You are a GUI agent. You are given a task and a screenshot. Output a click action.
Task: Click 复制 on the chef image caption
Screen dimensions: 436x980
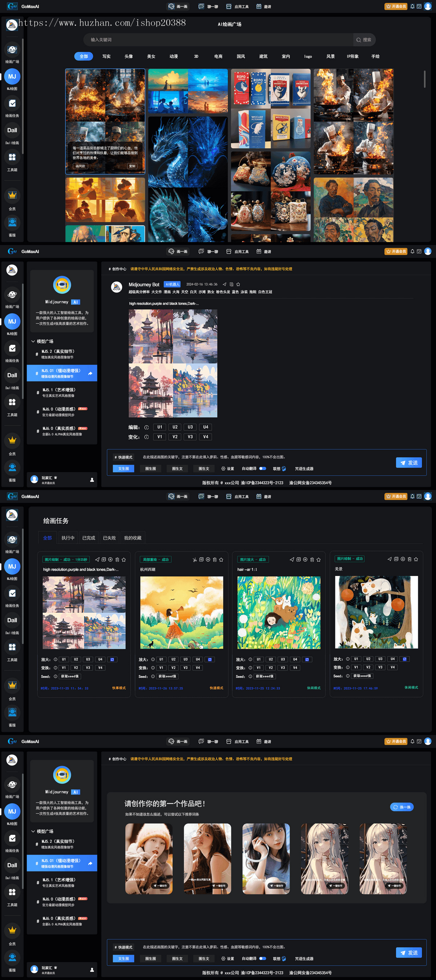tap(132, 166)
